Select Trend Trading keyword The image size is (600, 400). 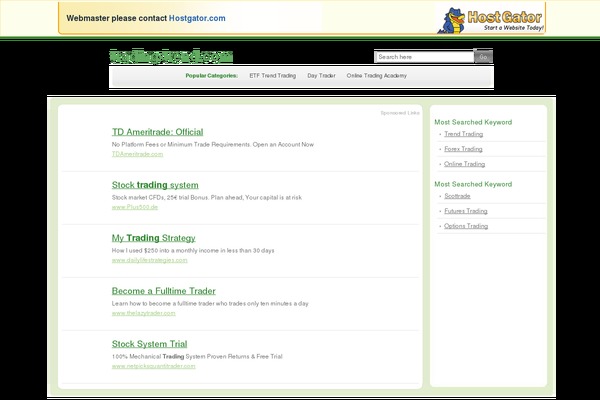[463, 134]
